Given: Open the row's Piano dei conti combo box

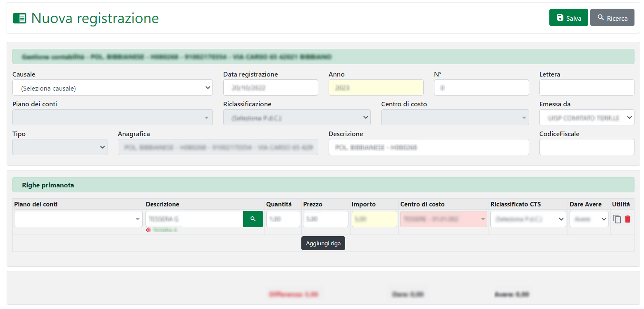Looking at the screenshot, I should [x=78, y=219].
